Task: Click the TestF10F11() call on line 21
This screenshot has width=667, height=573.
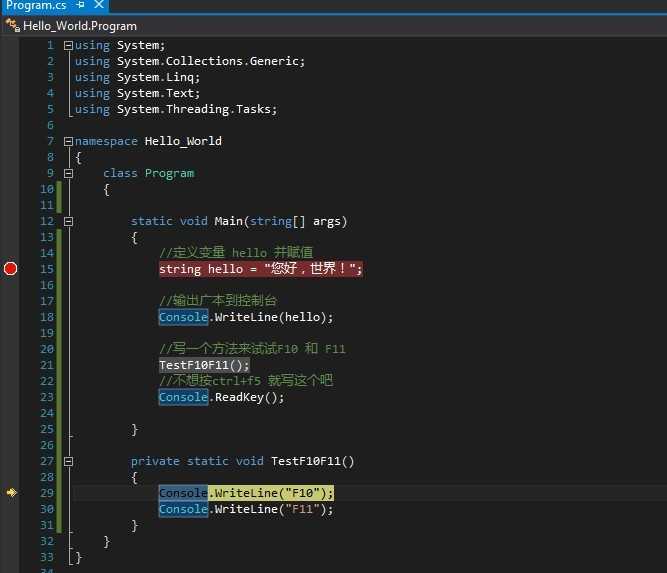Action: click(204, 365)
